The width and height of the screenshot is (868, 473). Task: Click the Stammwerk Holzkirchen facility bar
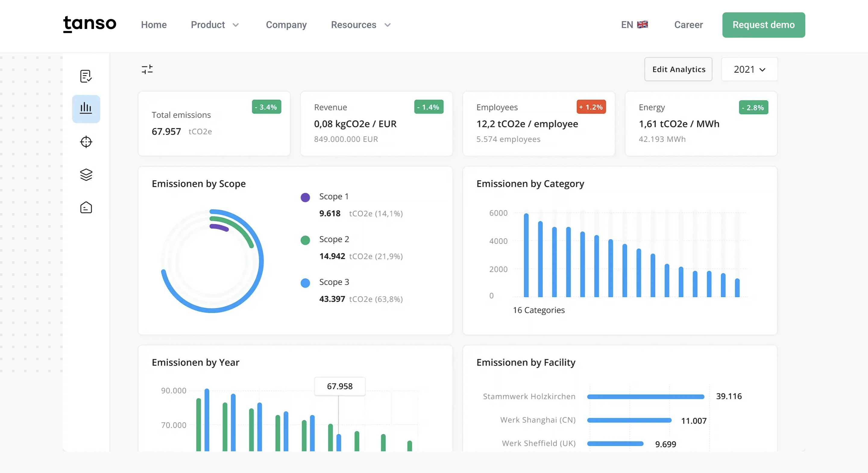pos(645,397)
